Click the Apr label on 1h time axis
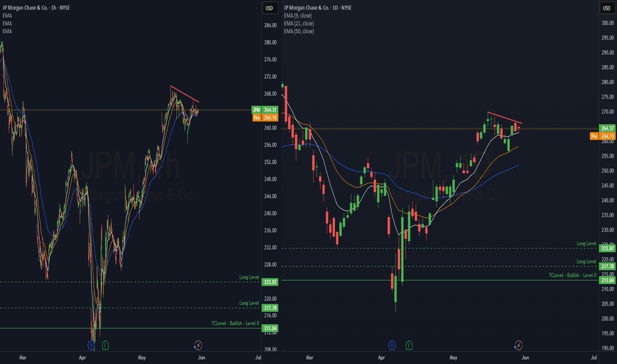The height and width of the screenshot is (364, 617). coord(82,357)
